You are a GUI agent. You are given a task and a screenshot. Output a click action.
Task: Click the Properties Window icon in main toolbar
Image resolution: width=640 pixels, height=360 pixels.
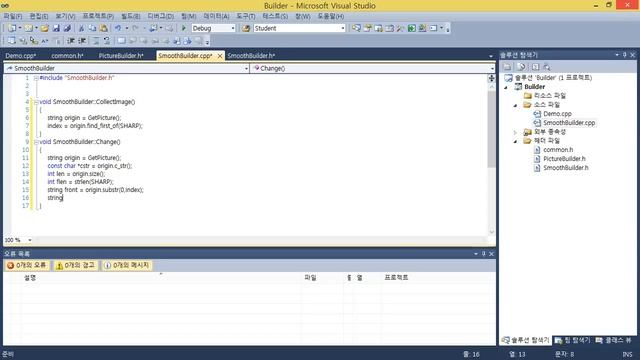(x=367, y=28)
